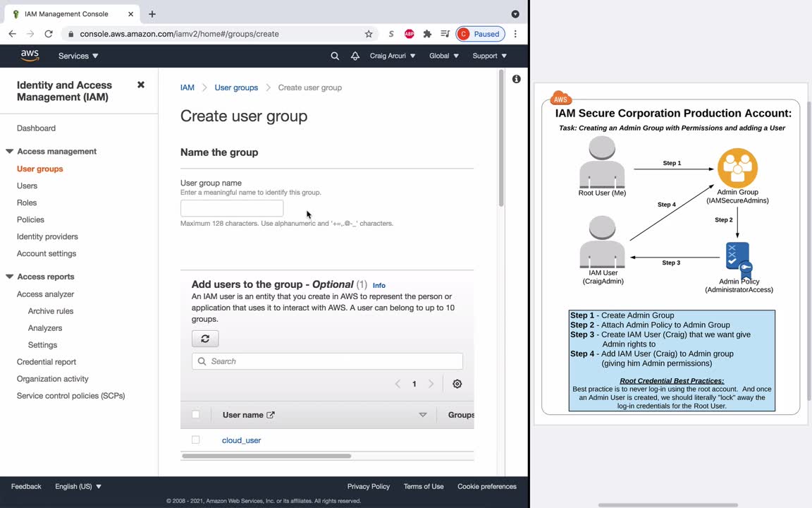The height and width of the screenshot is (508, 812).
Task: Open Access analyzer in sidebar
Action: [45, 294]
